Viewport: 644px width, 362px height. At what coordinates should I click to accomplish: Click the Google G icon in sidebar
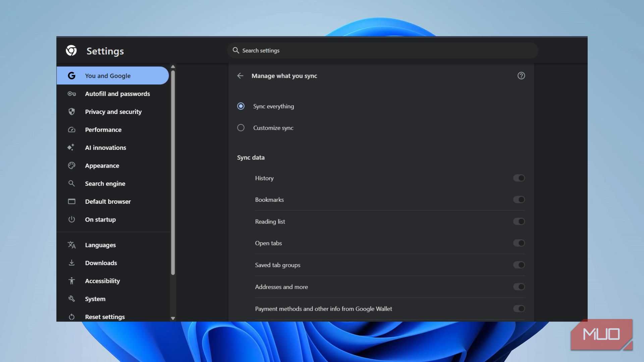[x=71, y=76]
